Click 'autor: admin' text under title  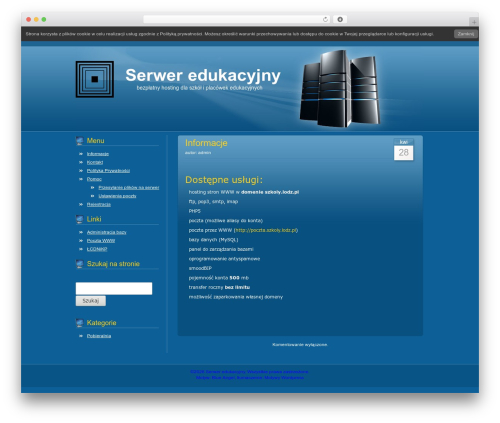click(198, 153)
